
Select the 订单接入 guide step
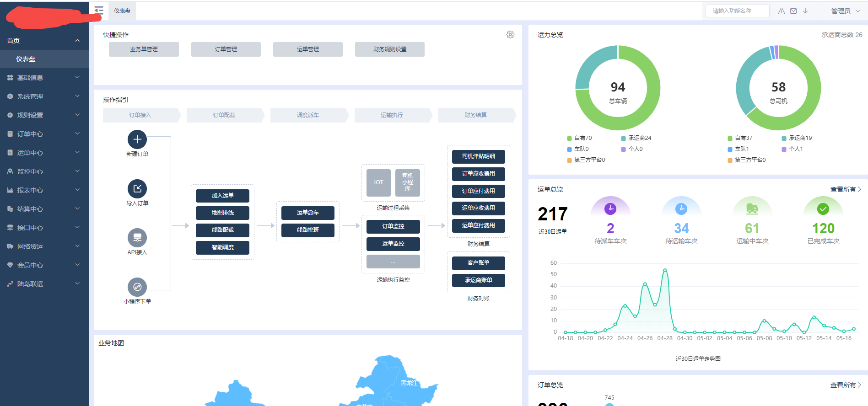click(x=141, y=115)
